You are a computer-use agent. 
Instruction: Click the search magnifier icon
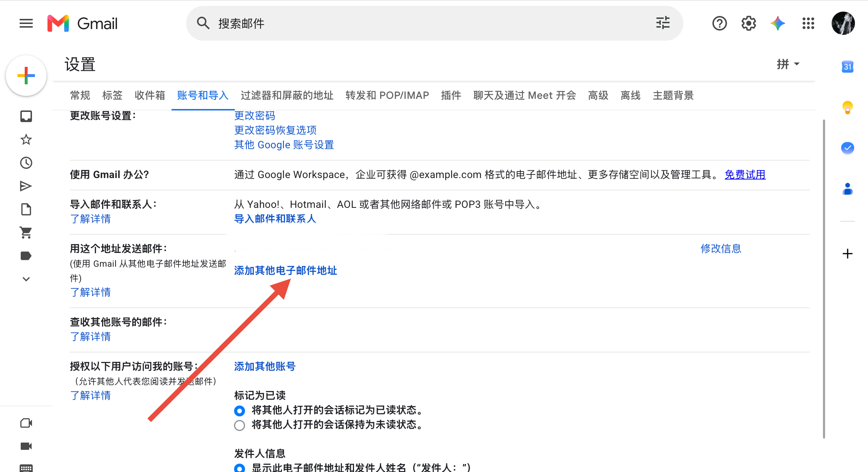[x=203, y=23]
